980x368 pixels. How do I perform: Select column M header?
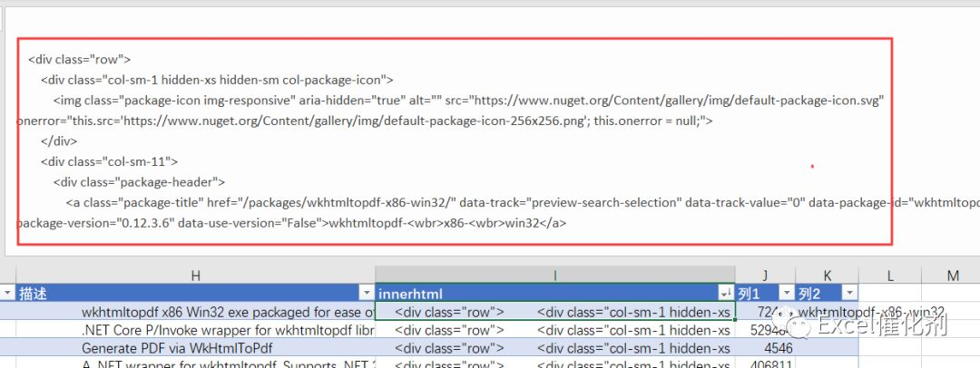tap(951, 276)
